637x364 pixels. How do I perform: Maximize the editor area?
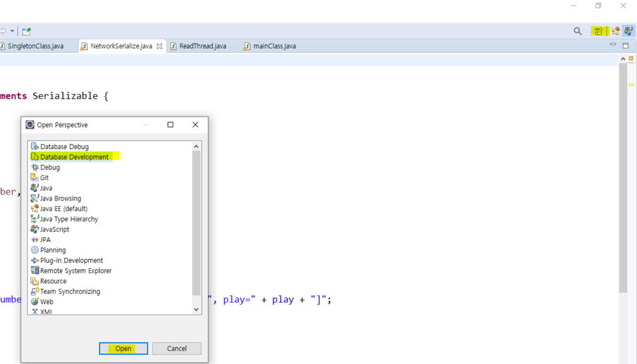coord(626,45)
